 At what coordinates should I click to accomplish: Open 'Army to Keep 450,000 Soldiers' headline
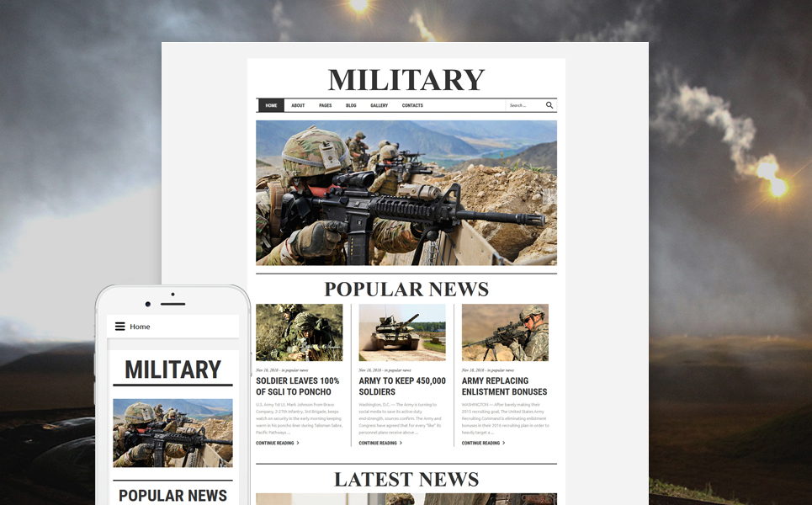[402, 386]
